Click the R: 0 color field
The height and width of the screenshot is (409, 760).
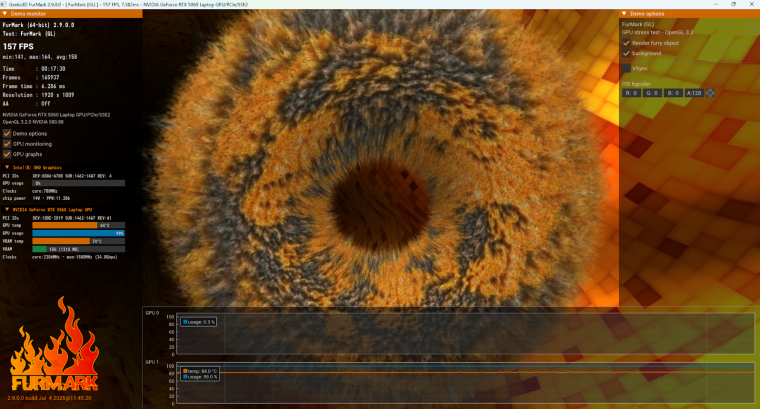pos(631,93)
